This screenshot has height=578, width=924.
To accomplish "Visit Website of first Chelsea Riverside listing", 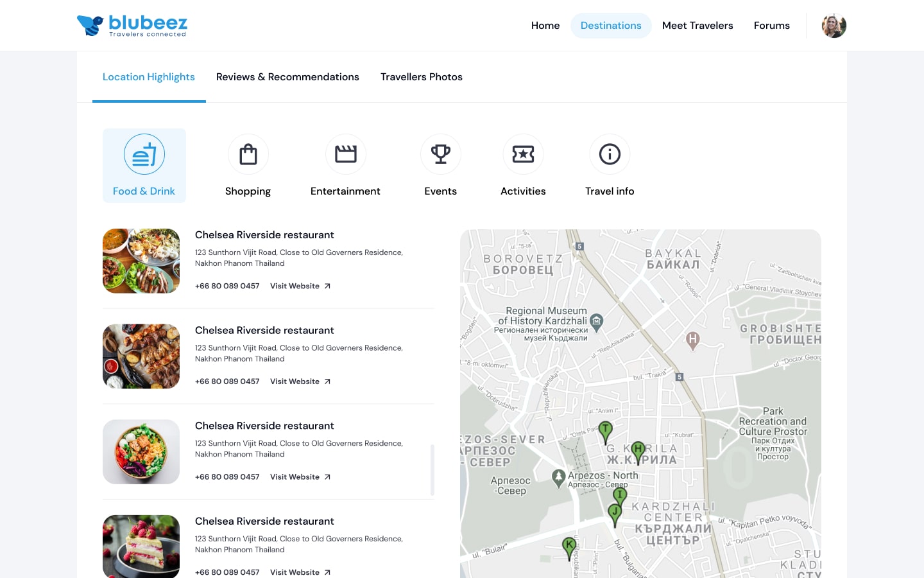I will click(x=300, y=286).
